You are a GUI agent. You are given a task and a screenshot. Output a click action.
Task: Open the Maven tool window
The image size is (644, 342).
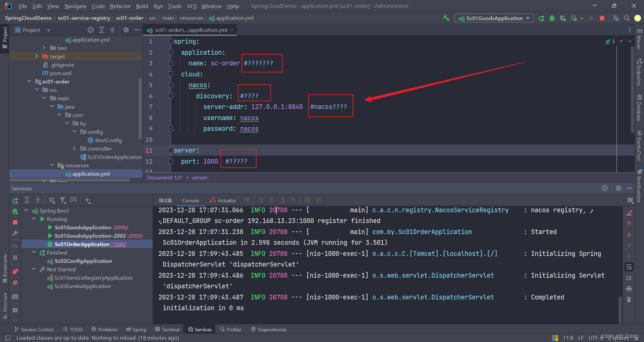(x=639, y=40)
